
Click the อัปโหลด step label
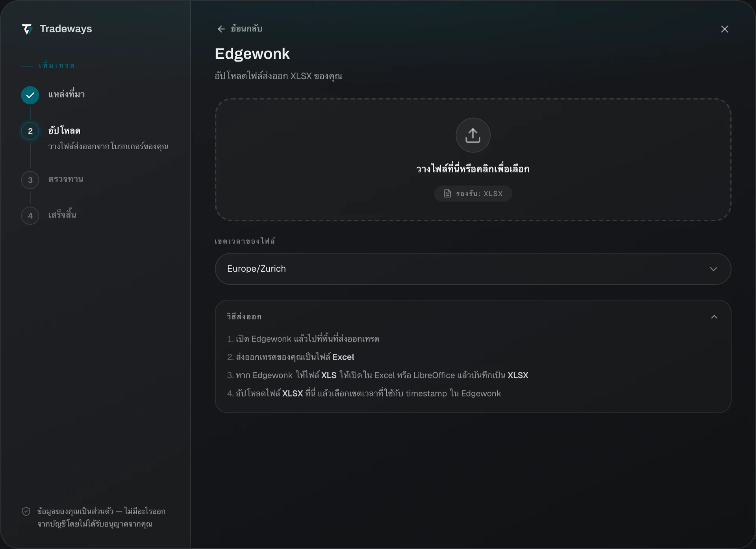coord(64,131)
